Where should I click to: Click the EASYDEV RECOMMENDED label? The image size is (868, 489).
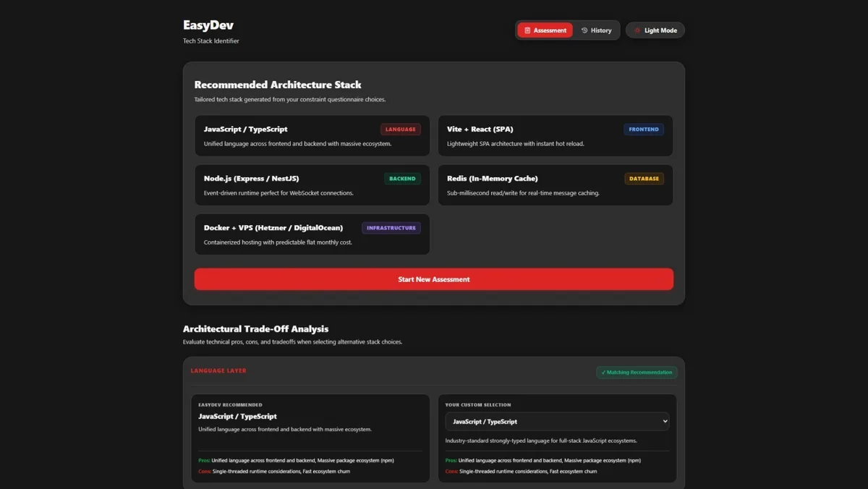pos(230,405)
